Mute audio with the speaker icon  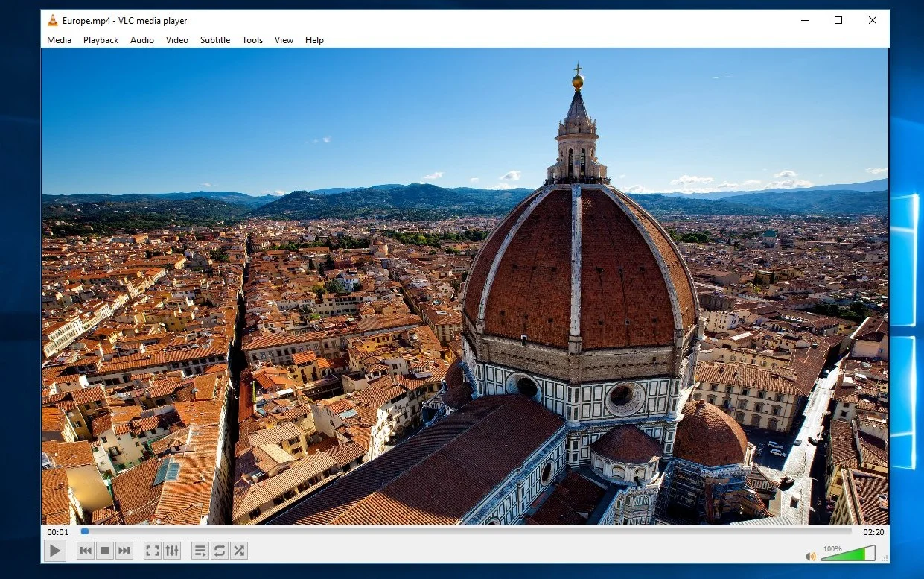(x=811, y=556)
